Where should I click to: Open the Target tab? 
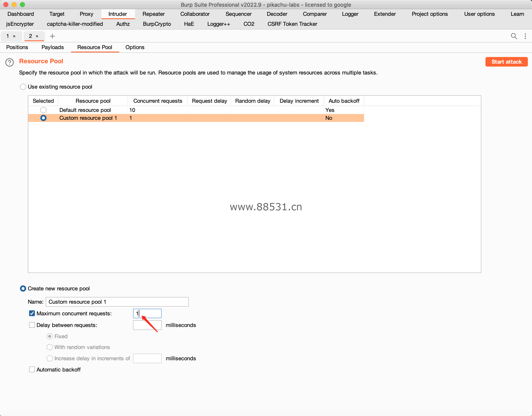pos(57,14)
